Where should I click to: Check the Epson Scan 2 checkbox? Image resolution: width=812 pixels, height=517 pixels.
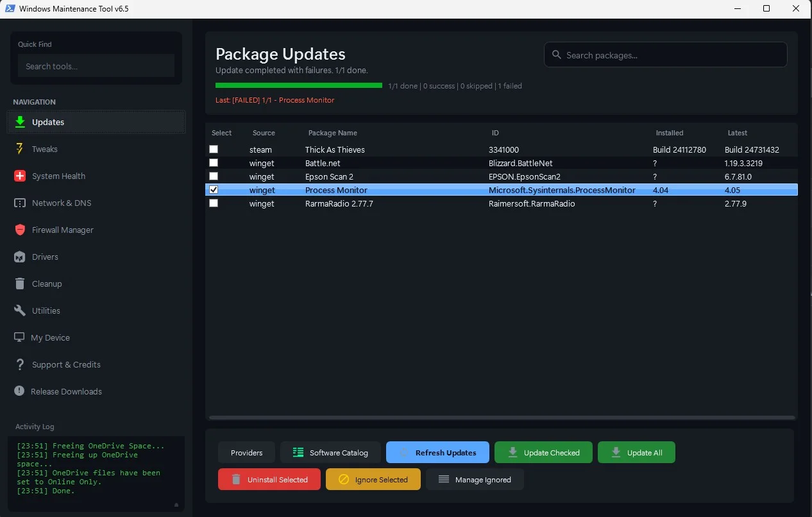pos(214,176)
